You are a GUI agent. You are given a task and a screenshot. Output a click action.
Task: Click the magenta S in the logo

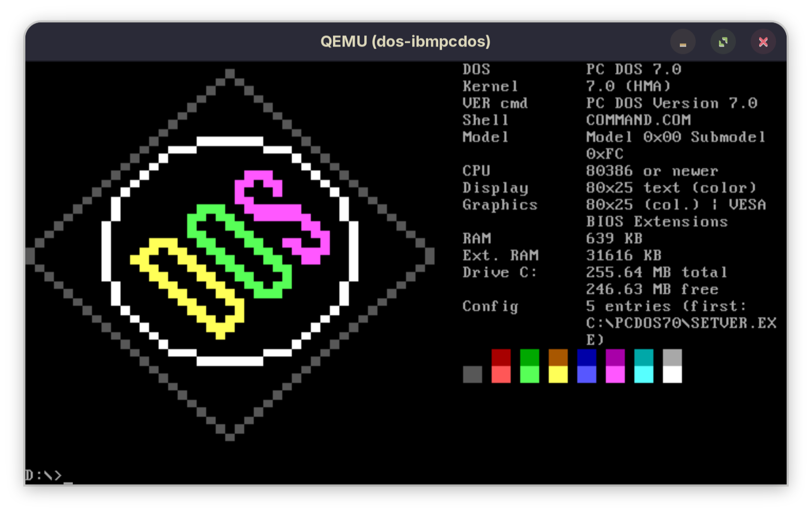point(282,217)
